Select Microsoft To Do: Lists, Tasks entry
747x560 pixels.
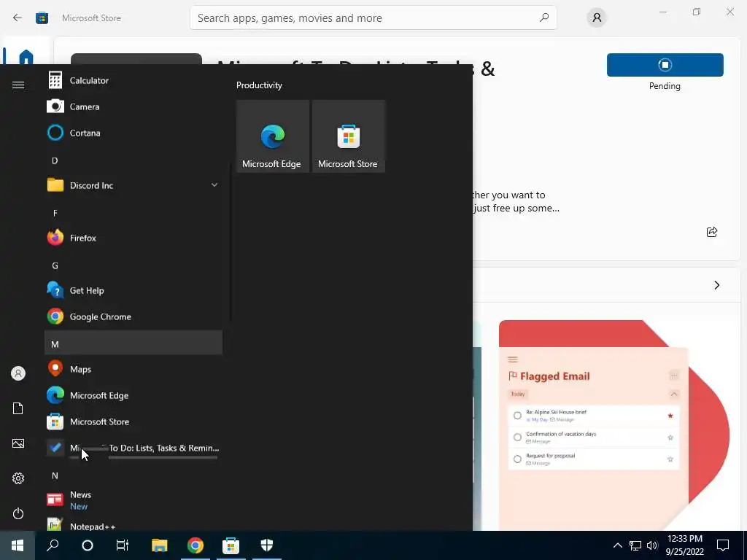point(133,448)
